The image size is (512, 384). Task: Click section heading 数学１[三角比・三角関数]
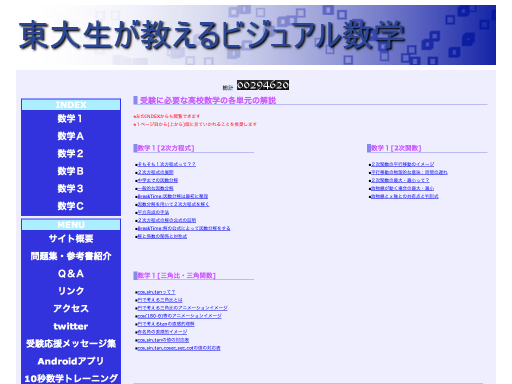click(x=177, y=276)
